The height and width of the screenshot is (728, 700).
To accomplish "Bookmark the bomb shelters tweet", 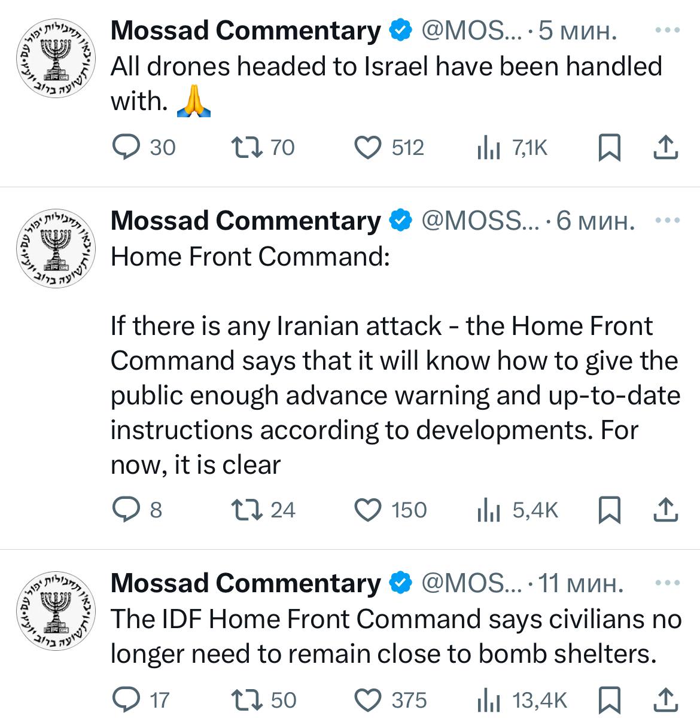I will 609,700.
